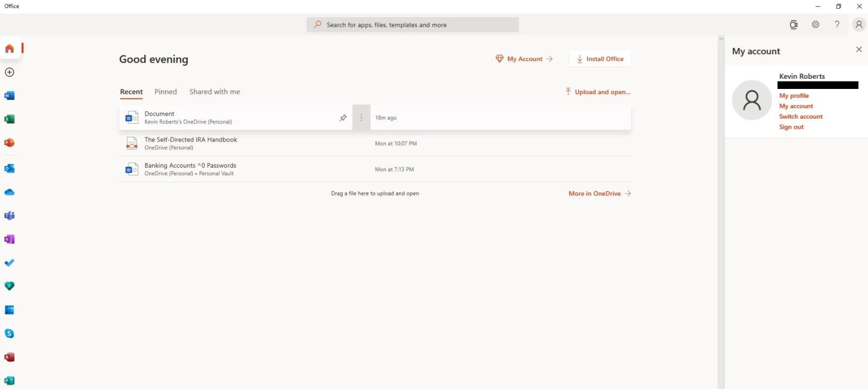Launch Word from the sidebar

tap(10, 95)
